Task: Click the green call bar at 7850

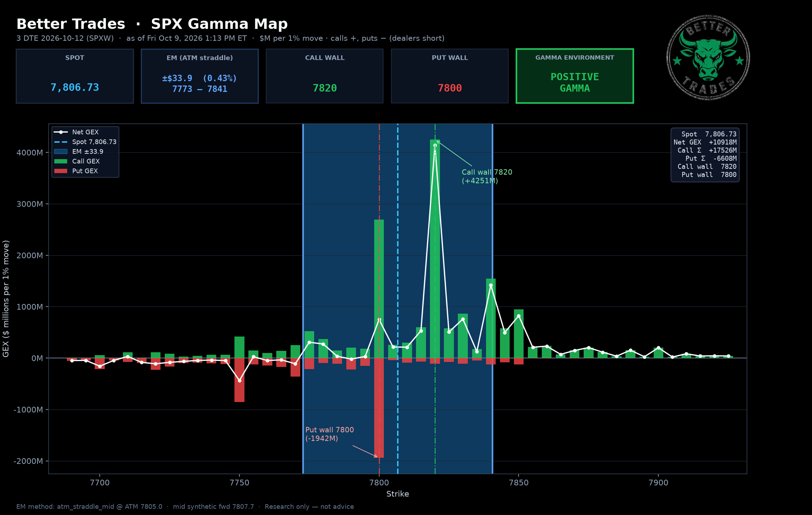Action: coord(519,334)
